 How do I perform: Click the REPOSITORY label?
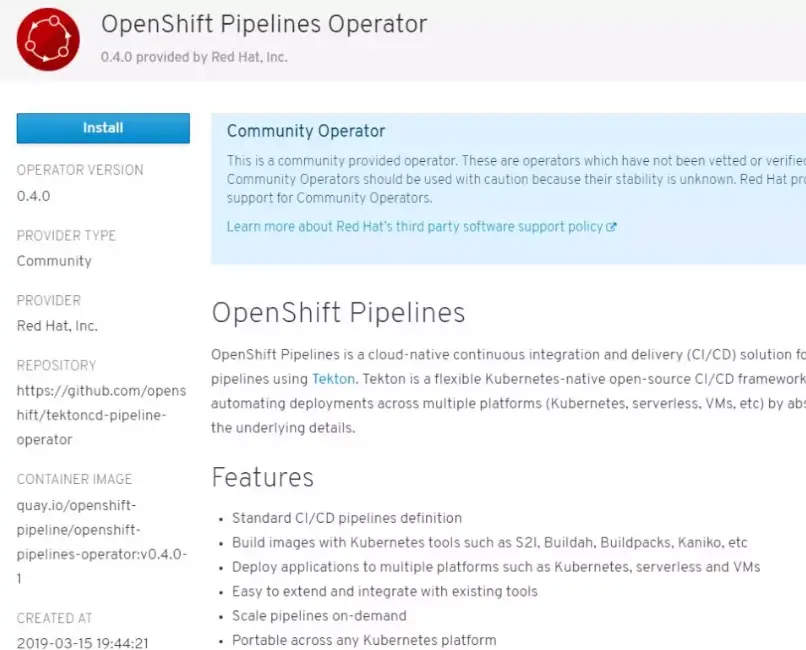coord(56,365)
